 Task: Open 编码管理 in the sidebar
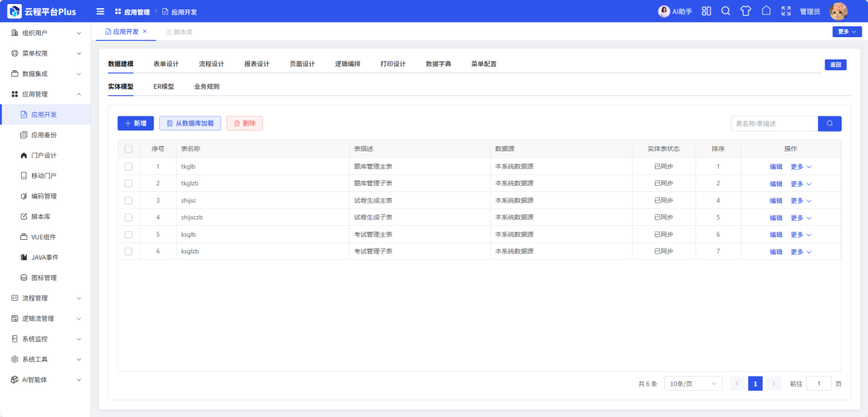(x=45, y=196)
